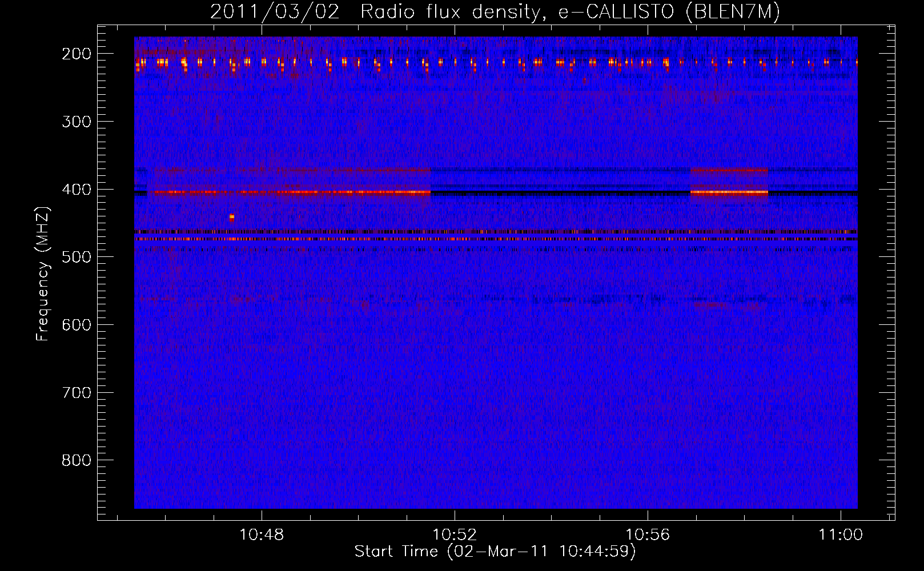Select the 500 frequency tick label
This screenshot has height=571, width=924.
[x=77, y=257]
